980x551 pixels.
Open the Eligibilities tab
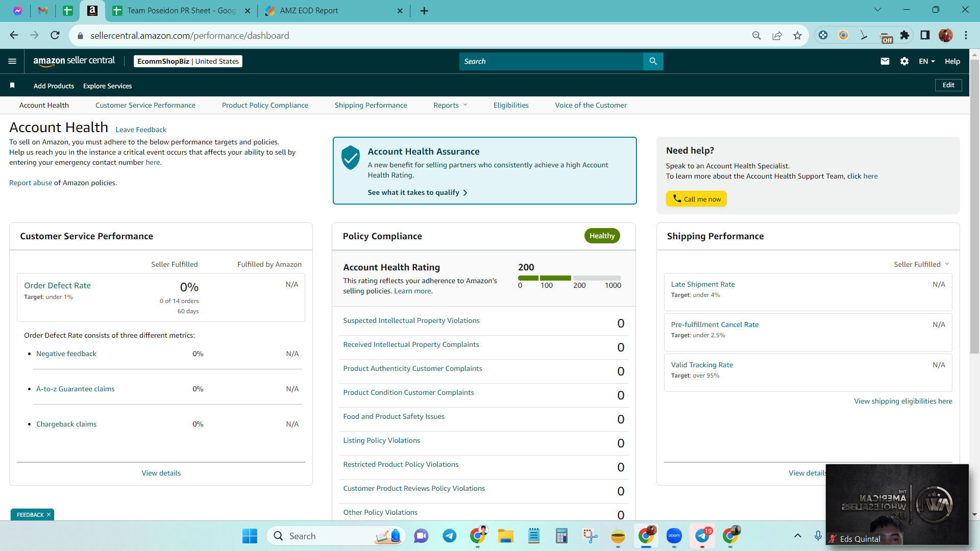tap(511, 105)
